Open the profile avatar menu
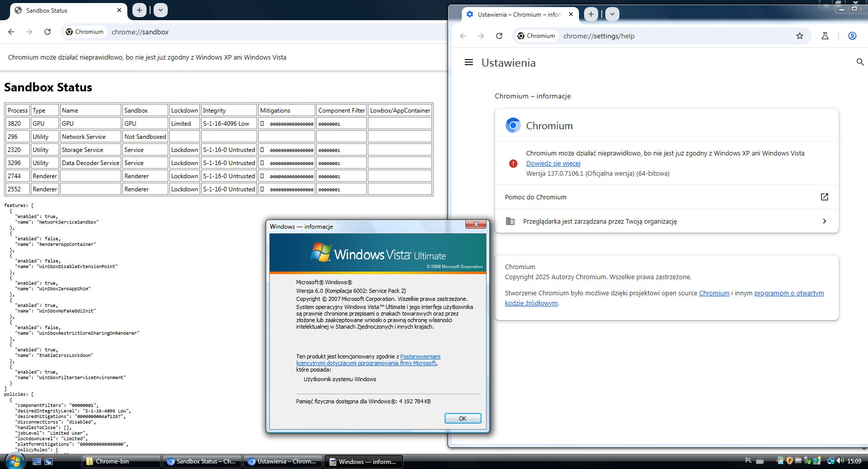 852,36
